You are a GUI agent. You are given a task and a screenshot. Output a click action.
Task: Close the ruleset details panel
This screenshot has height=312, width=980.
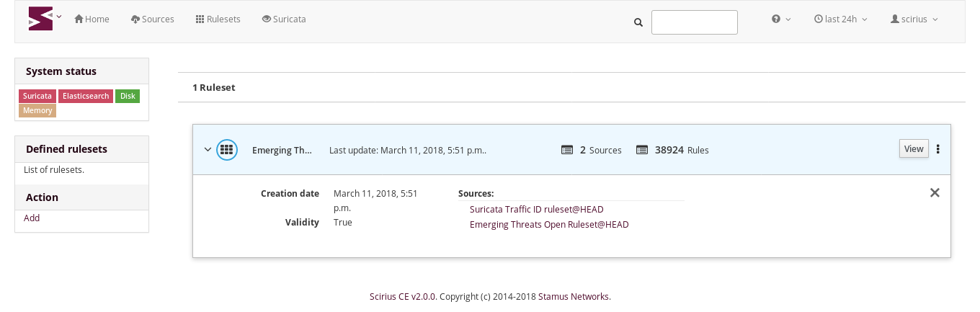coord(935,192)
